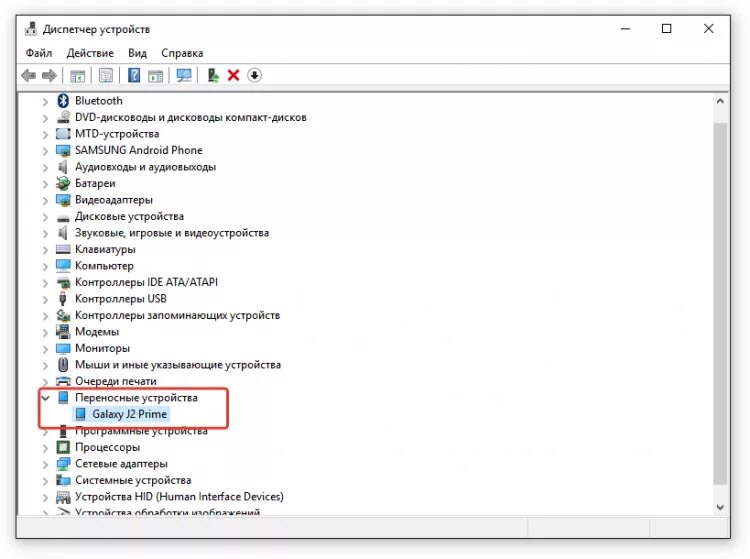Screen dimensions: 750x559
Task: Maximize the Диспетчер устройств window
Action: [x=666, y=29]
